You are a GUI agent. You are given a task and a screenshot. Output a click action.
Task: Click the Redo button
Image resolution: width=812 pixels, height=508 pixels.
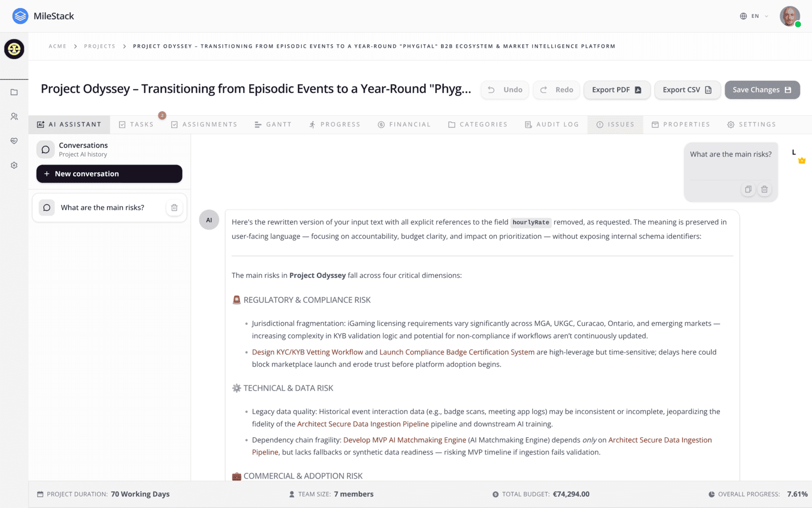coord(557,90)
